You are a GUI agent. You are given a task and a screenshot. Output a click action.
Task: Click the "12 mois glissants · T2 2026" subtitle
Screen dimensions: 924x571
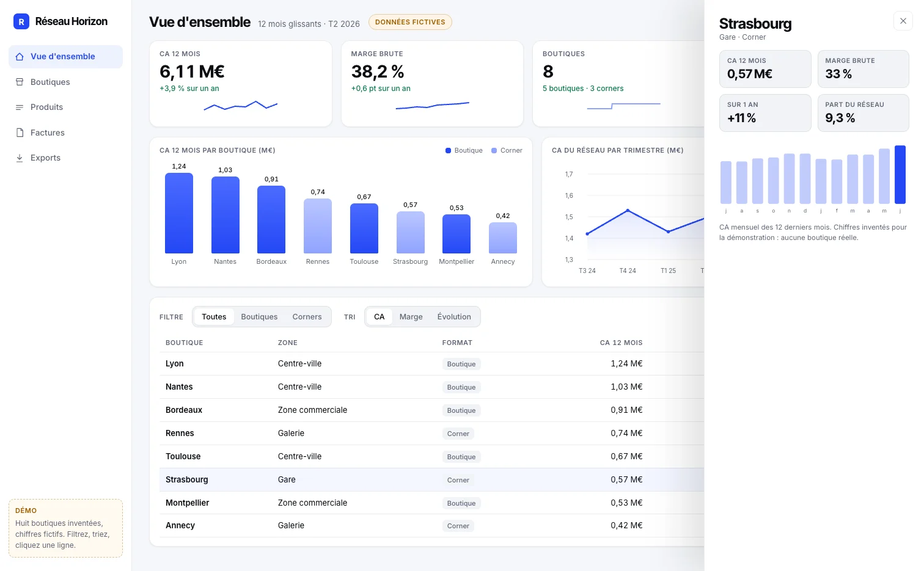click(309, 24)
